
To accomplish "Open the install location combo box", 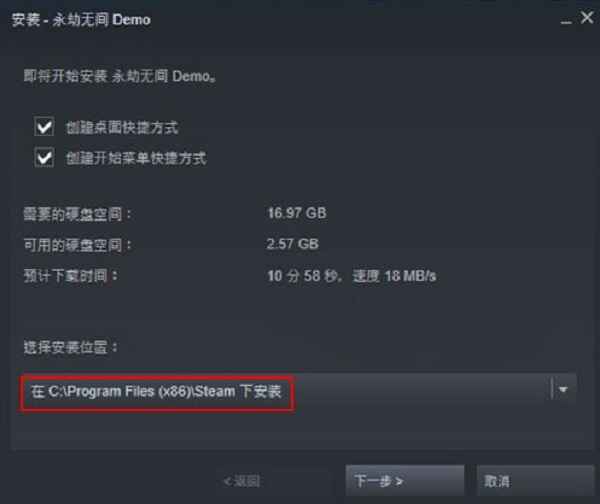I will [x=298, y=391].
